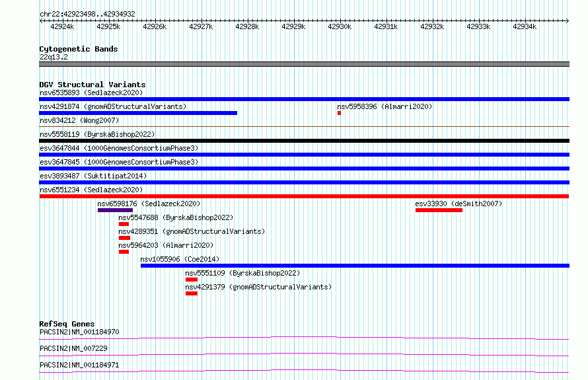The width and height of the screenshot is (588, 380).
Task: Click the 42925k ruler tick label
Action: 108,26
